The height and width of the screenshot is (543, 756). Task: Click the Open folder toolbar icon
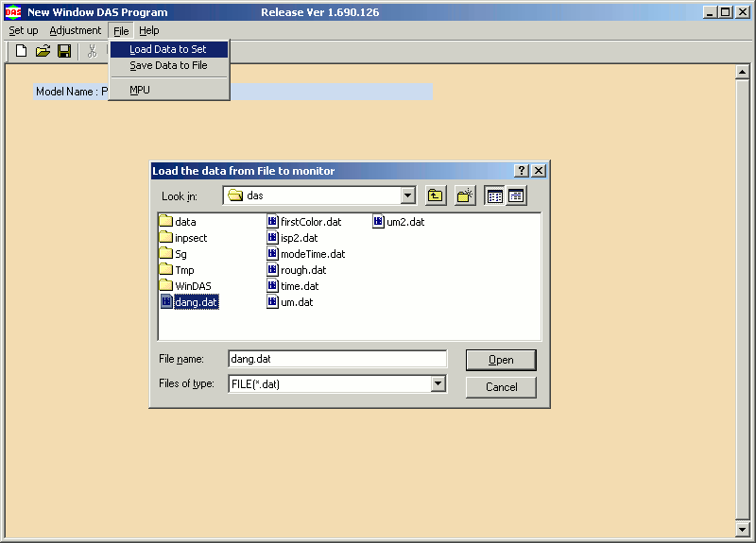43,51
